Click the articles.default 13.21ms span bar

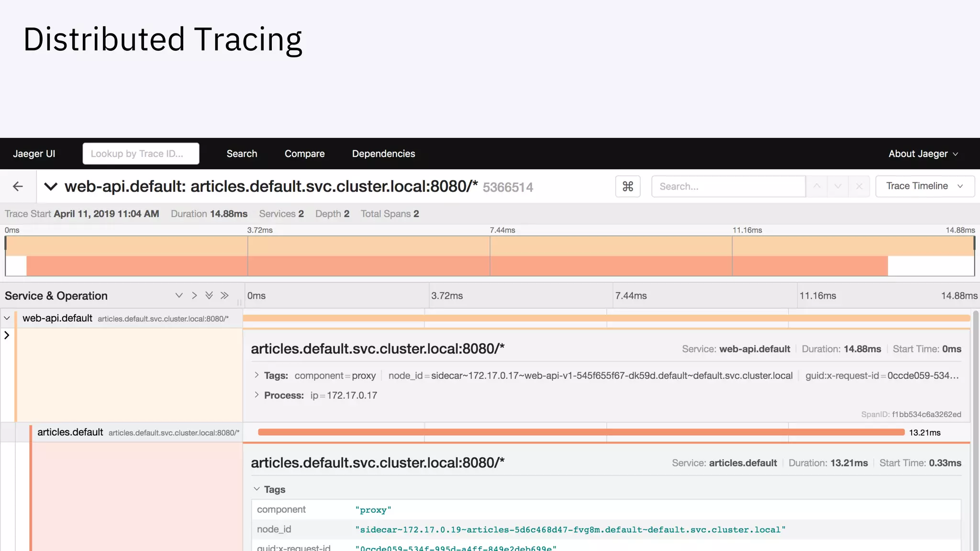(581, 432)
